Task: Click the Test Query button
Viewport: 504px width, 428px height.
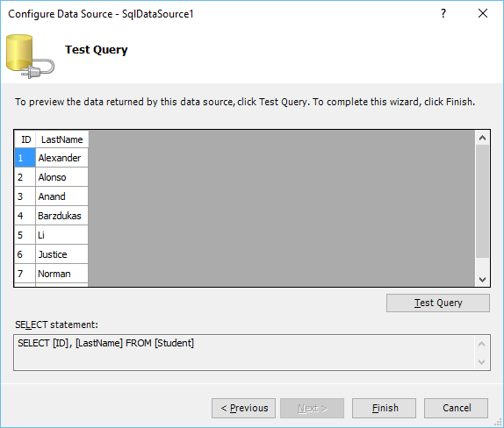Action: pos(438,303)
